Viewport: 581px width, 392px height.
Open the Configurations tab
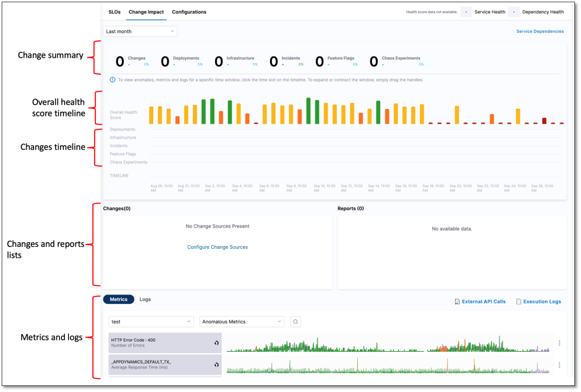click(189, 12)
